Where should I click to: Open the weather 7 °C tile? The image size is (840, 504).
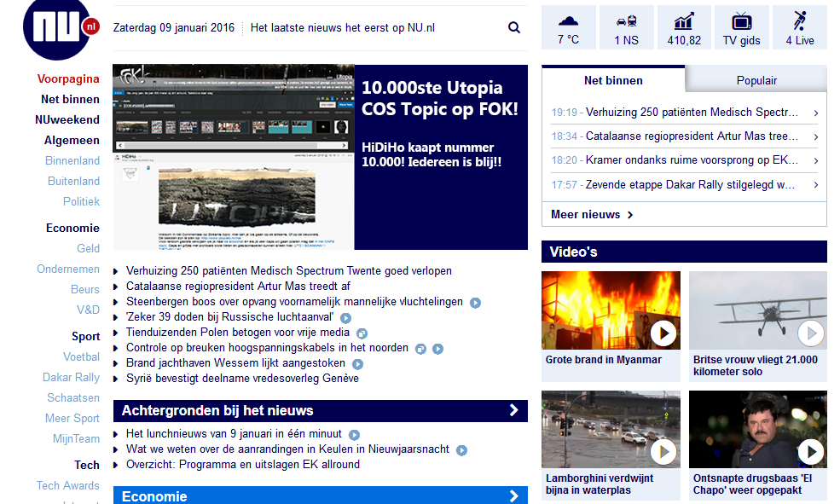click(569, 27)
